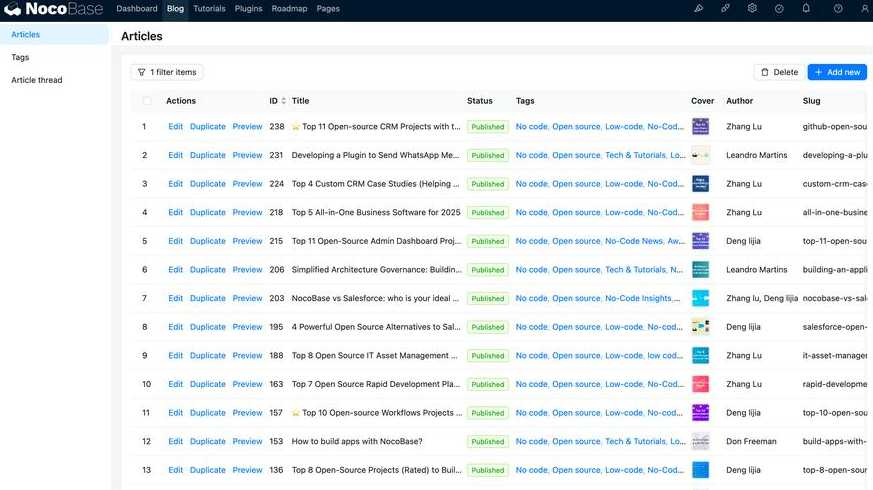Duplicate article with ID 188
This screenshot has height=490, width=873.
208,355
